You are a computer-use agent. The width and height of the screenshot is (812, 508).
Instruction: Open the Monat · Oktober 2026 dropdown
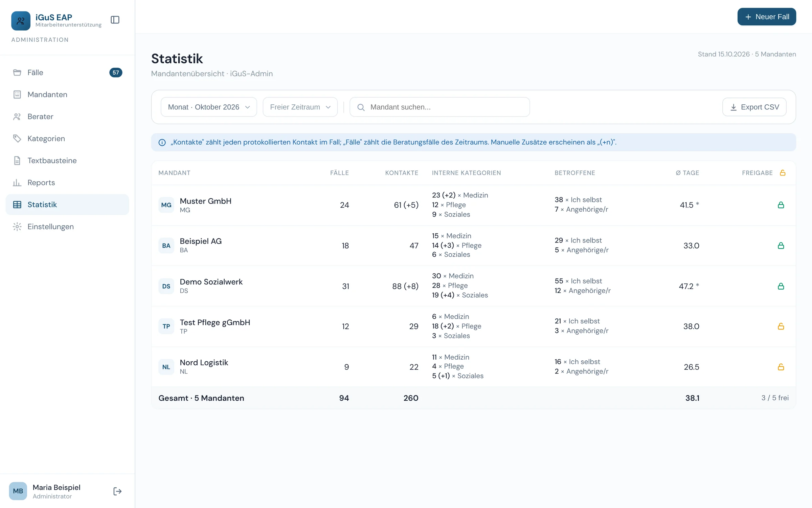pos(209,107)
